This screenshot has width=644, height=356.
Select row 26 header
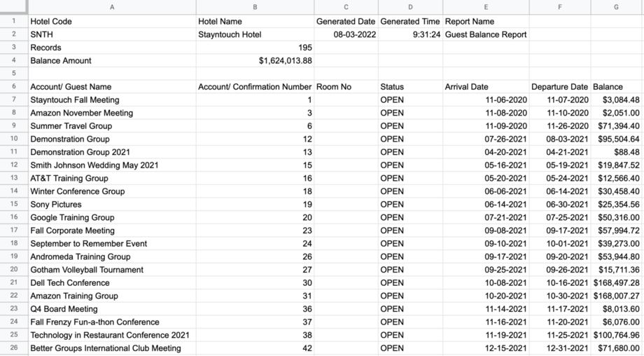pyautogui.click(x=14, y=348)
